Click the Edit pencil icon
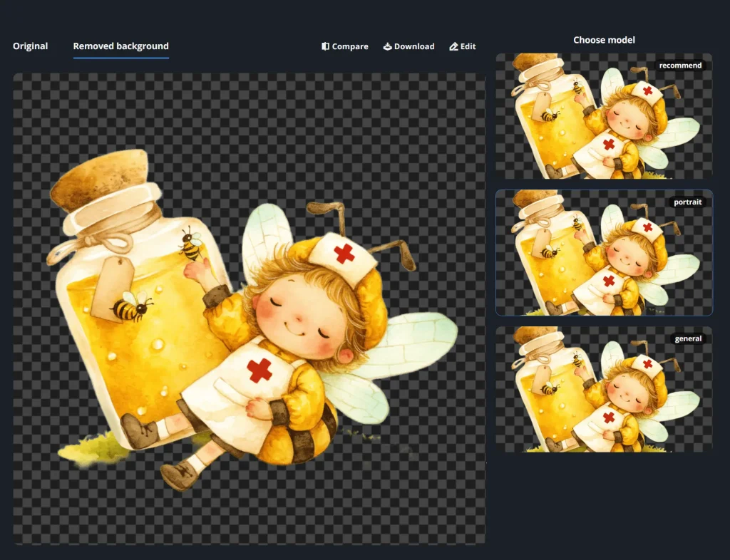The width and height of the screenshot is (730, 560). point(453,46)
